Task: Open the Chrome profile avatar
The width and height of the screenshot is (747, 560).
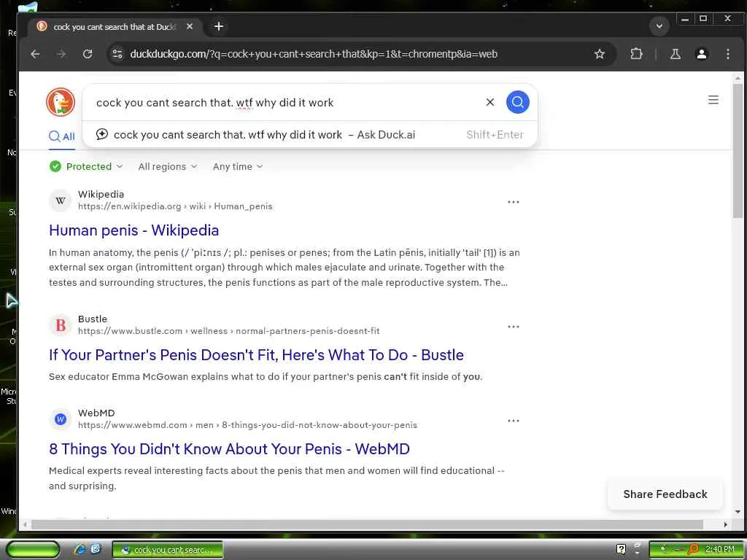Action: [701, 54]
